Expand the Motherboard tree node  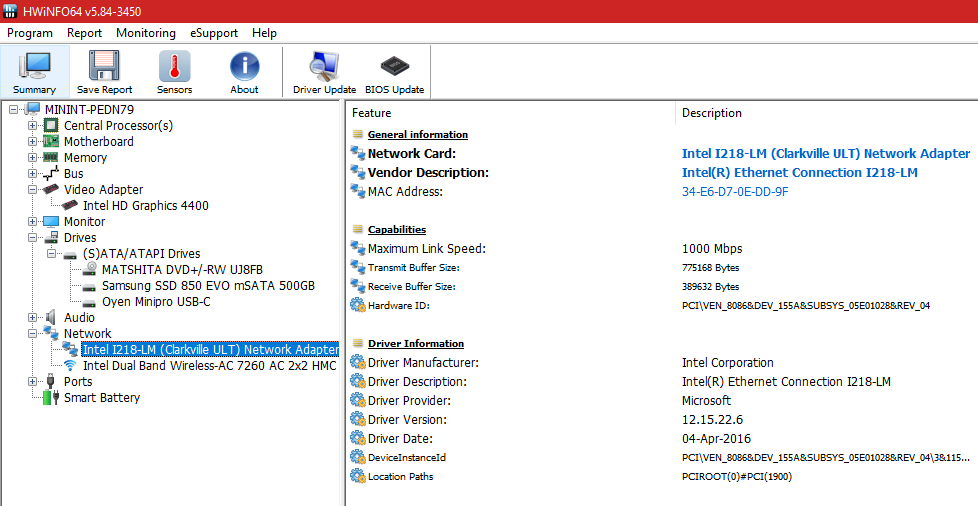pos(32,142)
